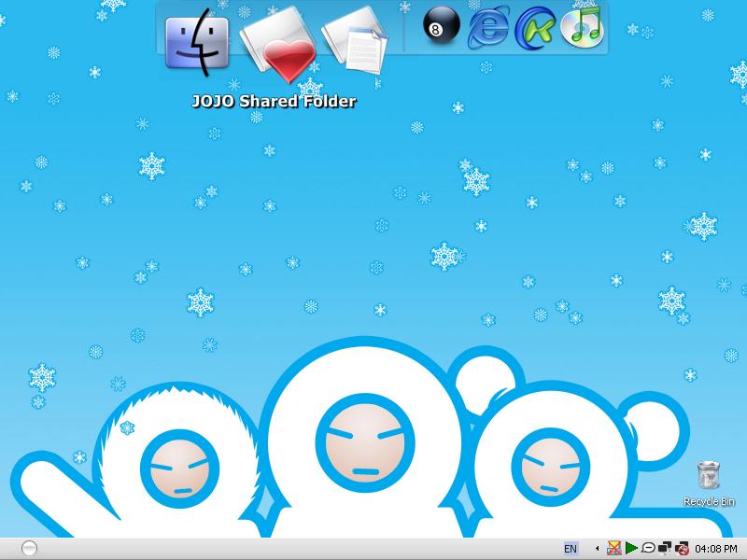Open the Finder face icon in the dock
The image size is (747, 560).
pos(197,44)
